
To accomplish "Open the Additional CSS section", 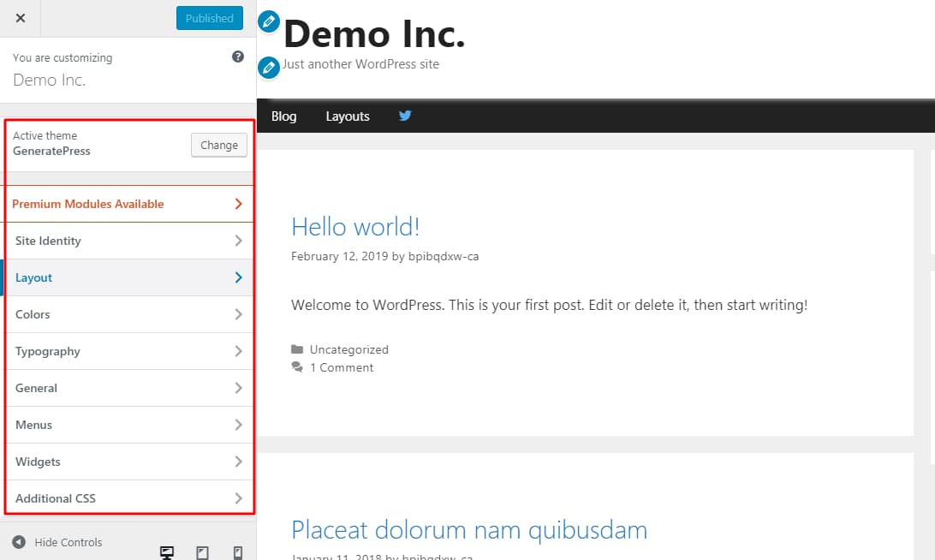I will click(x=128, y=498).
